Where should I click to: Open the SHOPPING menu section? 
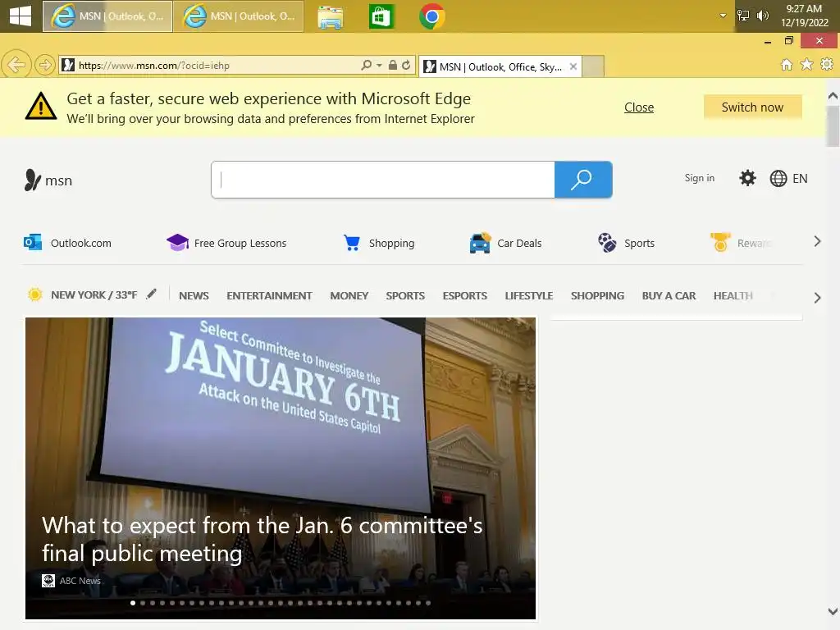coord(597,295)
